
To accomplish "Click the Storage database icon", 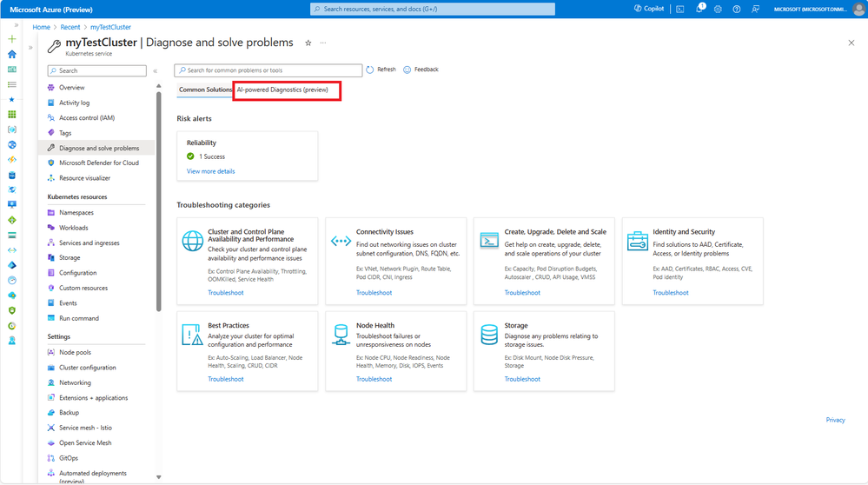I will pyautogui.click(x=489, y=335).
